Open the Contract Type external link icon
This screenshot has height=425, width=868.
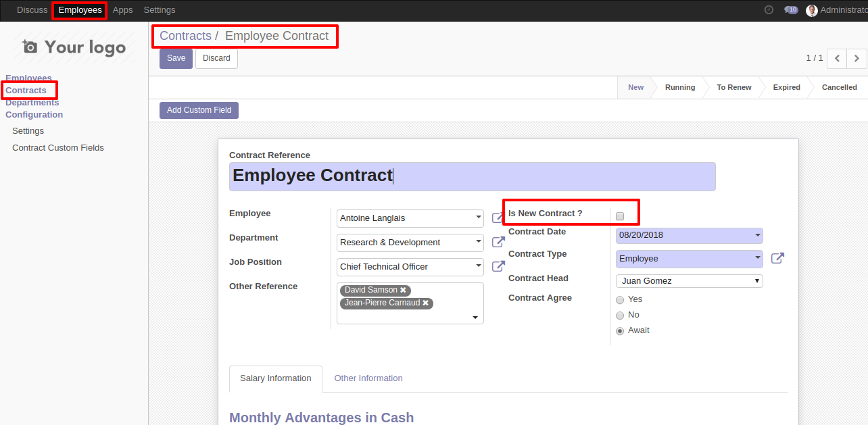point(777,258)
